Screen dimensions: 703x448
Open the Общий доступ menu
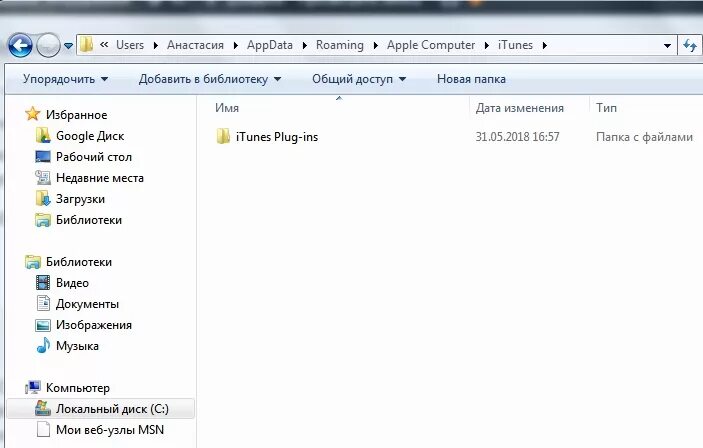(359, 79)
